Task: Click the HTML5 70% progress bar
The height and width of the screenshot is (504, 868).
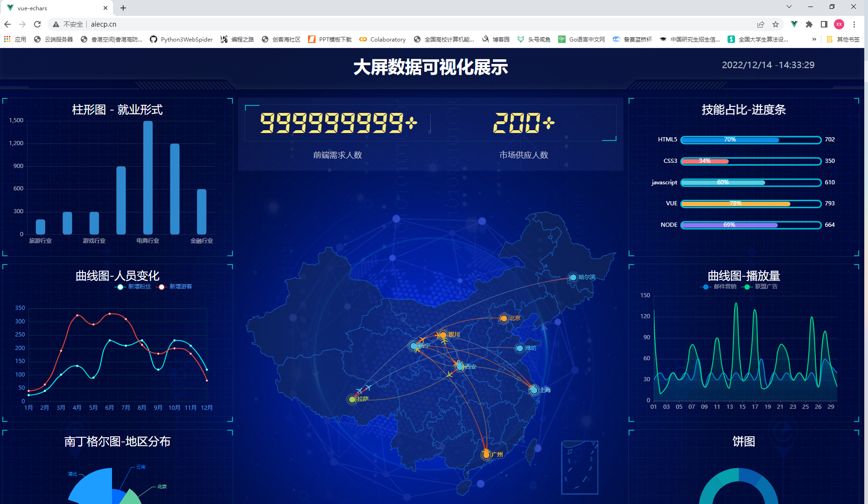Action: point(751,140)
